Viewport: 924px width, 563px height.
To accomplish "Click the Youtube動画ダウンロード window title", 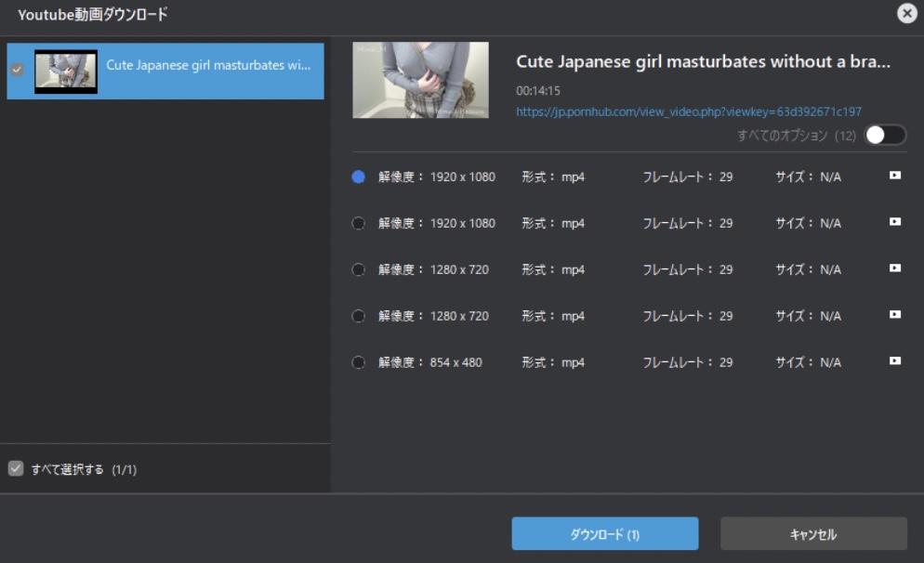I will coord(93,14).
